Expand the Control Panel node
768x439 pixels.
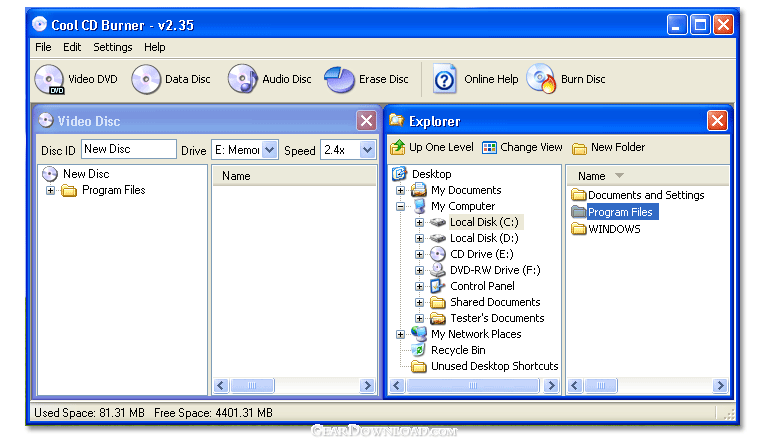419,287
